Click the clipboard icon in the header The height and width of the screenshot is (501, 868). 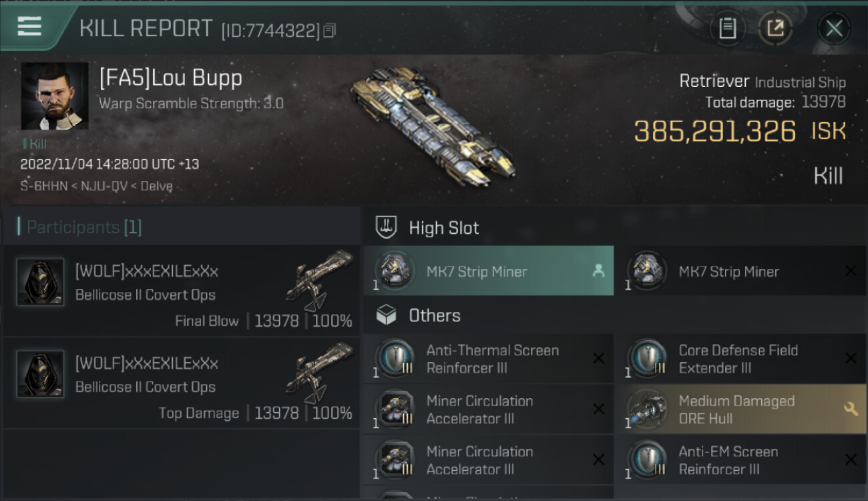click(727, 28)
